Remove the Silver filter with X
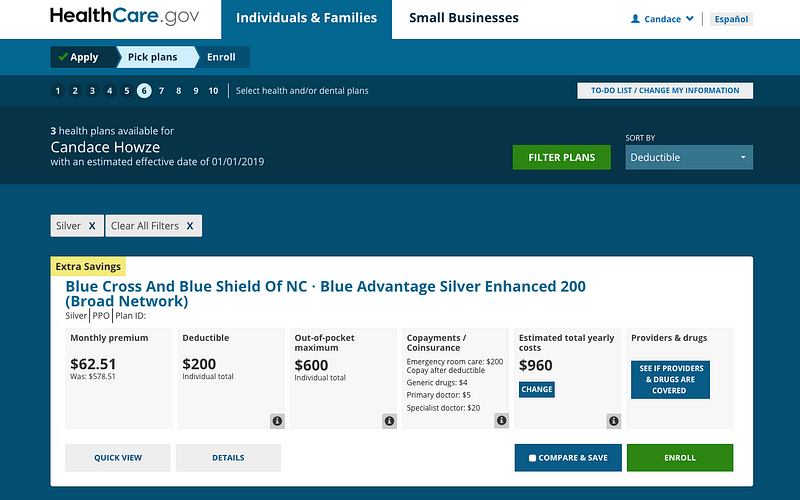Viewport: 800px width, 500px height. pyautogui.click(x=92, y=226)
